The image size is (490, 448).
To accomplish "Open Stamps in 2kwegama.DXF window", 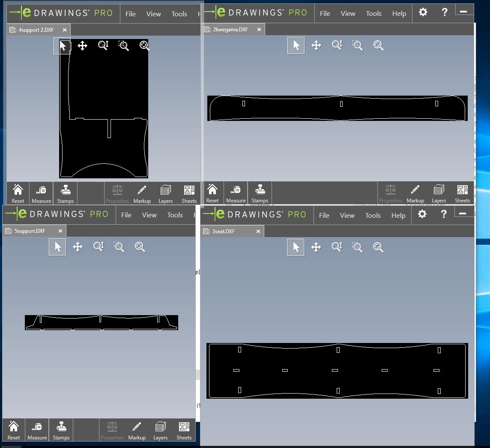I will (260, 193).
